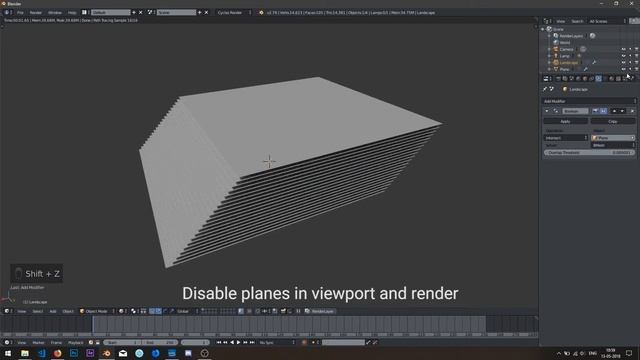Open the Intersect operation dropdown
This screenshot has height=360, width=640.
566,138
